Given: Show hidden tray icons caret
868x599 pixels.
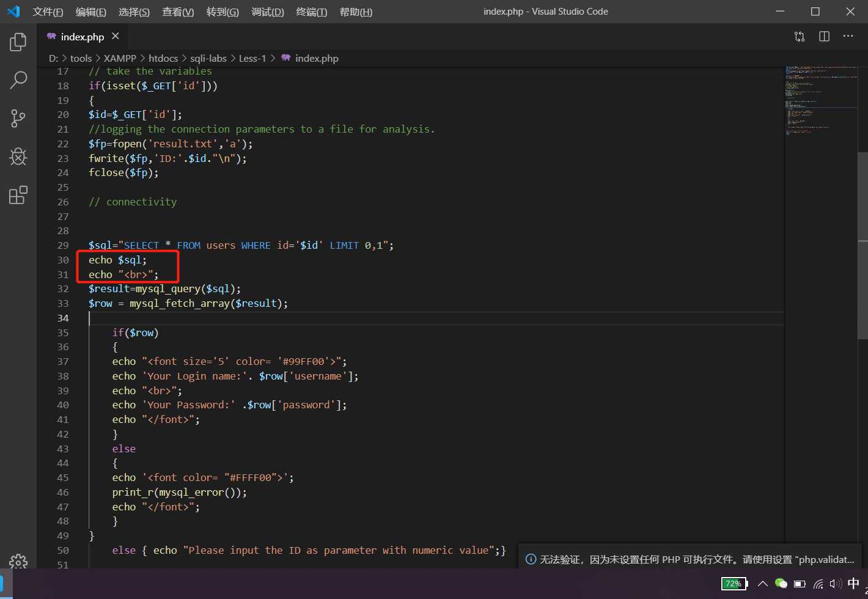Looking at the screenshot, I should tap(762, 583).
